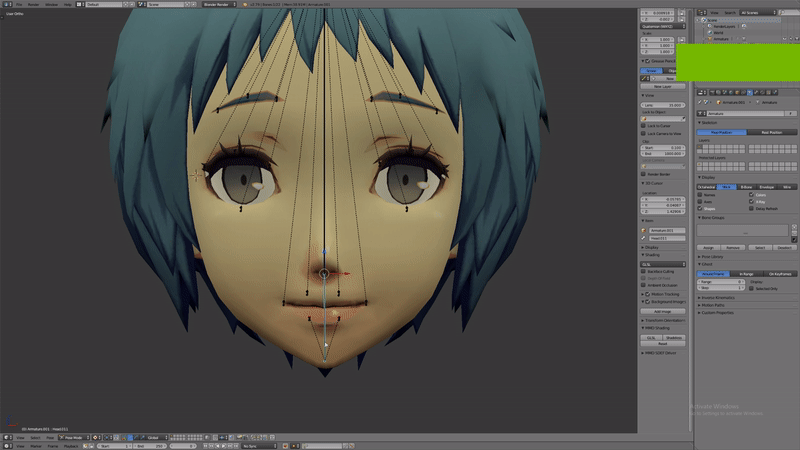800x450 pixels.
Task: Select Octahedral bone display type
Action: click(707, 187)
